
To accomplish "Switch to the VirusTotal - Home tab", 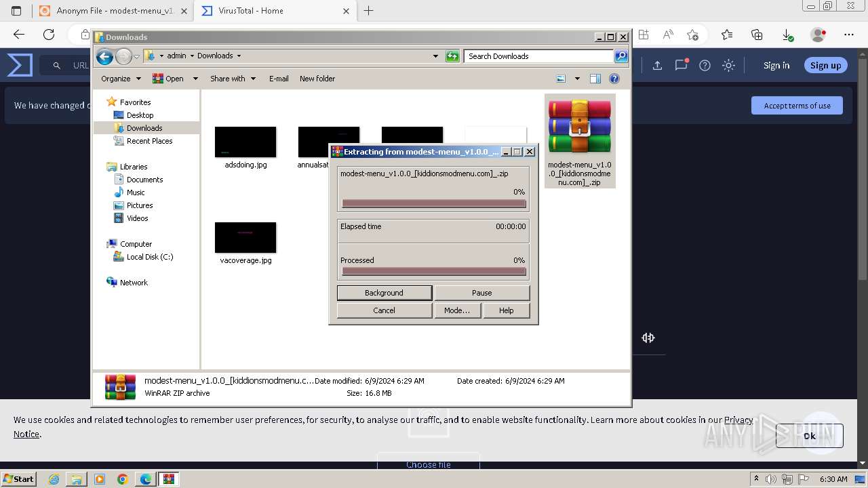I will point(276,11).
